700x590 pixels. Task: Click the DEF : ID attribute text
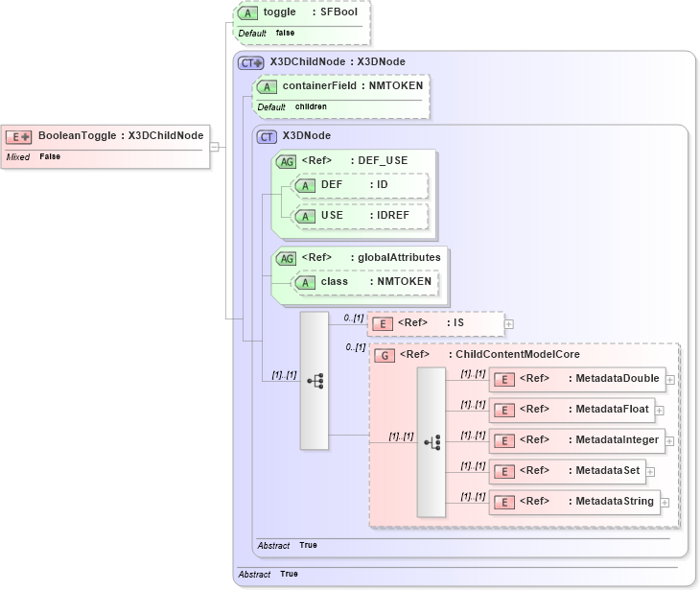(x=355, y=184)
